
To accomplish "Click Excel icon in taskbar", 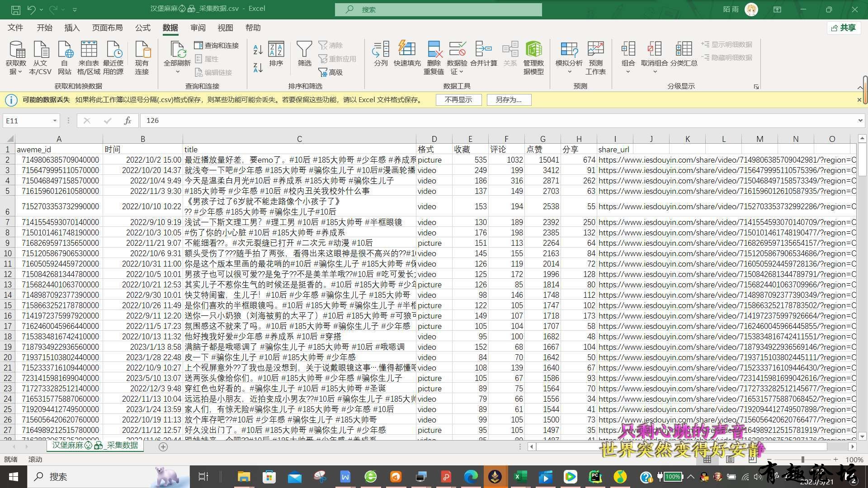I will 520,477.
